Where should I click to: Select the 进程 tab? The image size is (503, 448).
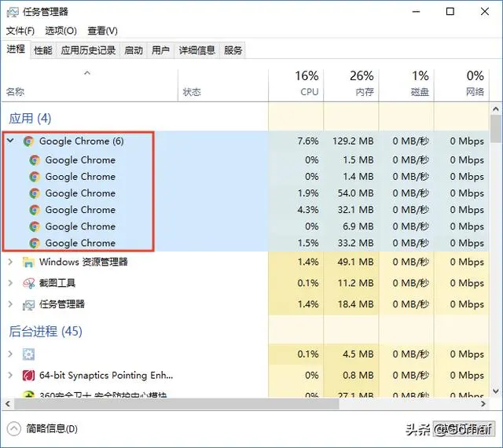pyautogui.click(x=16, y=50)
